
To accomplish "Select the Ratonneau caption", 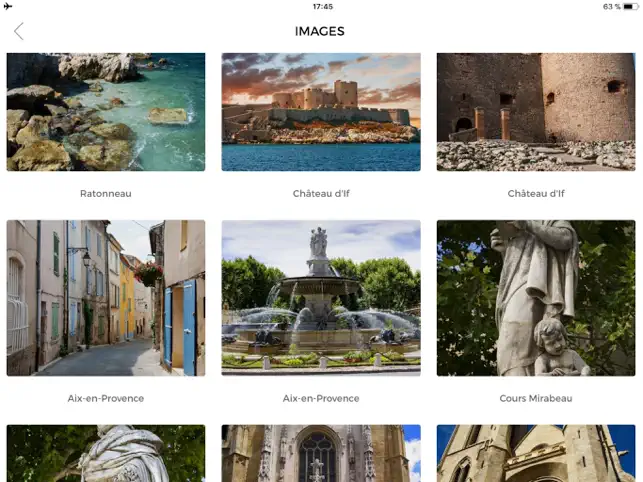I will (x=106, y=194).
